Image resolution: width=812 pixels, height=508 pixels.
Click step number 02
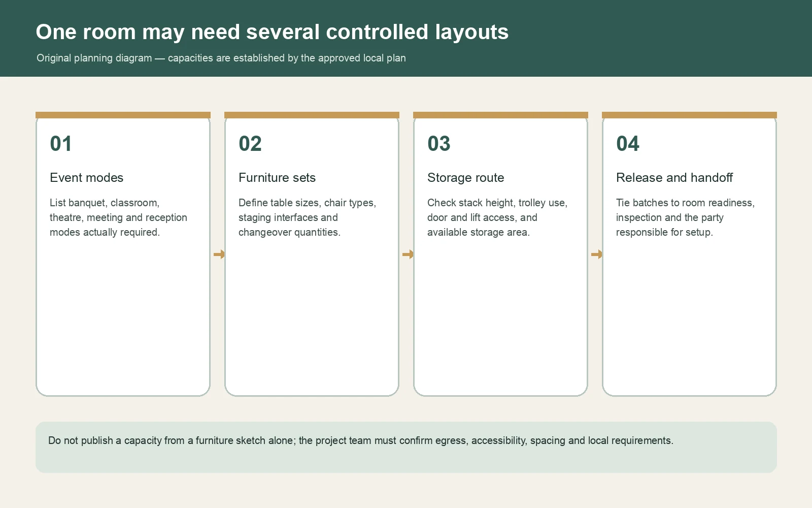coord(250,144)
